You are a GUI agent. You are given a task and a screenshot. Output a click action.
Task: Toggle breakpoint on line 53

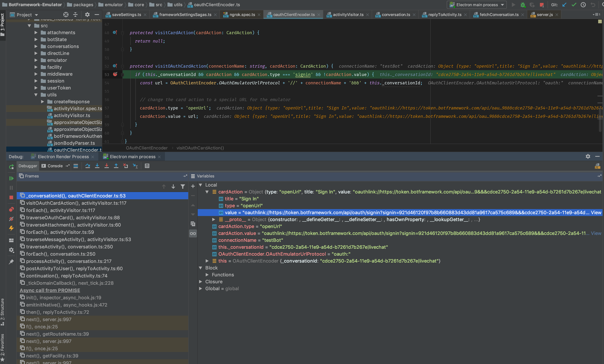(x=115, y=74)
